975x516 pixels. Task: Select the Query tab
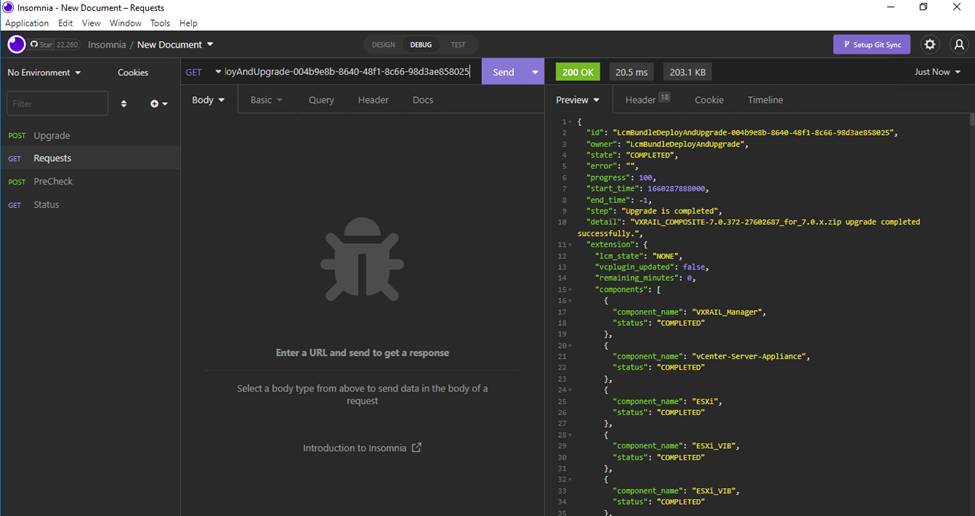321,100
